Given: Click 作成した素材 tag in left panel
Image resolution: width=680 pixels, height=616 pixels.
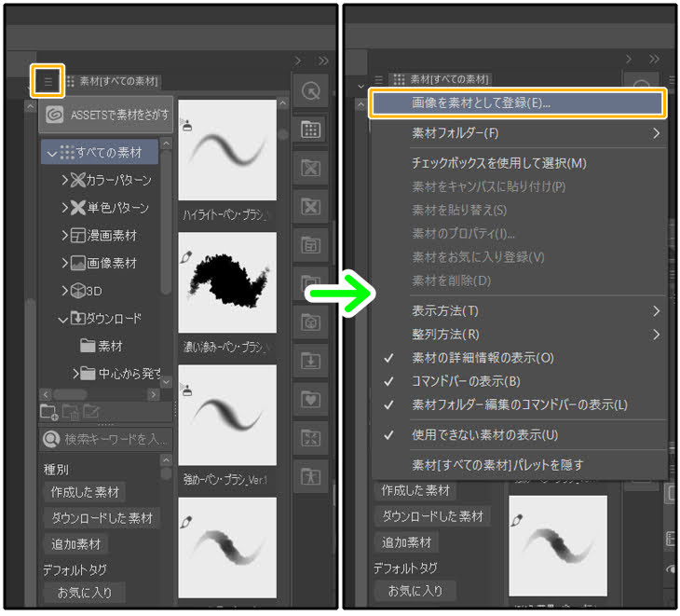Looking at the screenshot, I should [x=85, y=493].
